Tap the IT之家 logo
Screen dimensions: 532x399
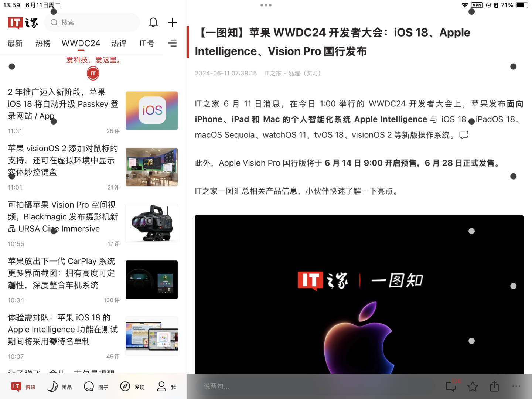pyautogui.click(x=22, y=22)
